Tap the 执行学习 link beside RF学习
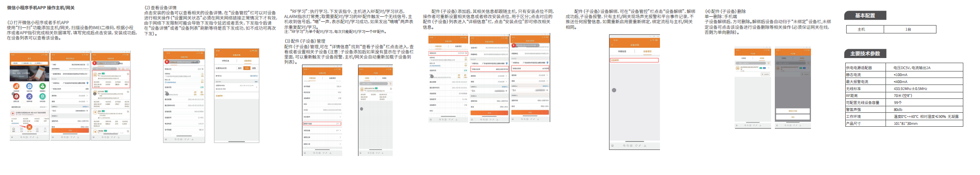 254,76
